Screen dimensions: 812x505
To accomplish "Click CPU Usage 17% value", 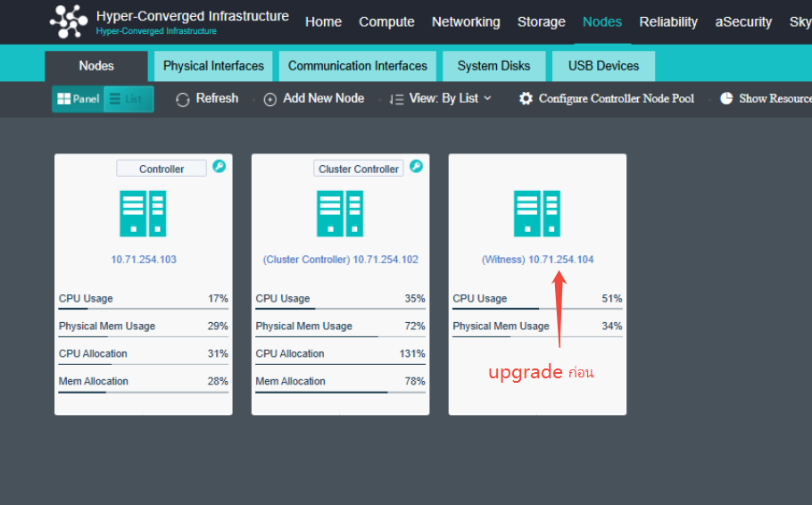I will [x=218, y=299].
